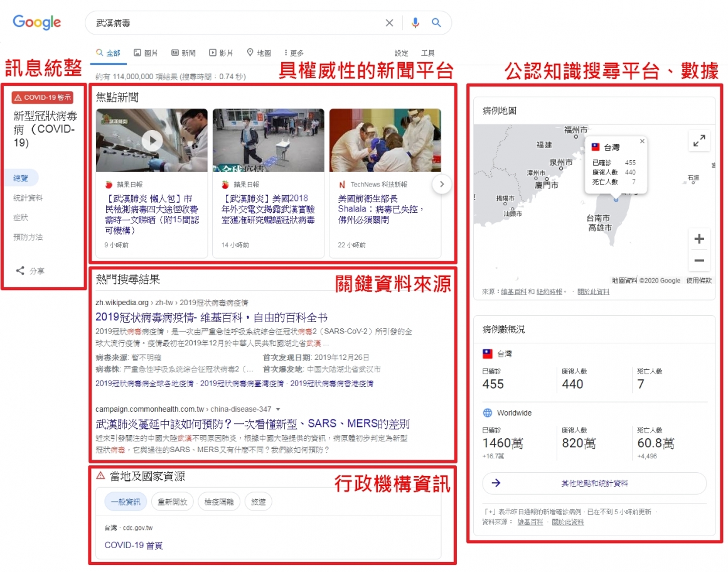This screenshot has width=728, height=572.
Task: Open 工具 search tools
Action: [427, 53]
